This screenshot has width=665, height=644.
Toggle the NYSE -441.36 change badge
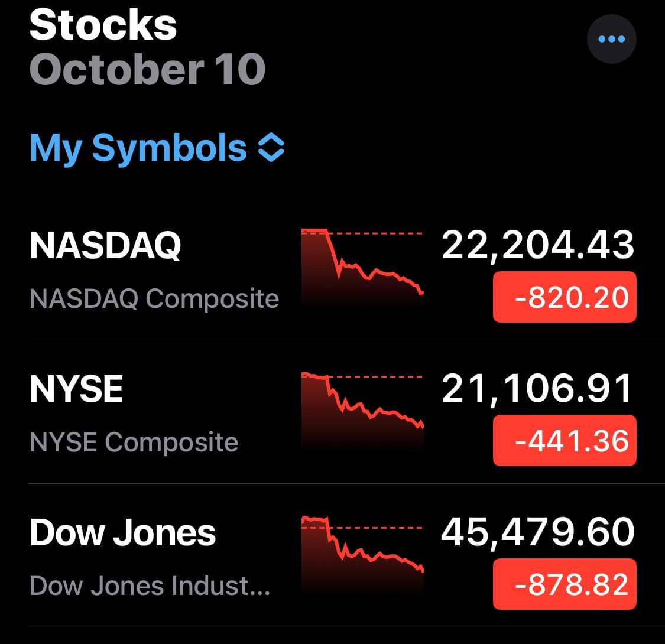coord(565,441)
